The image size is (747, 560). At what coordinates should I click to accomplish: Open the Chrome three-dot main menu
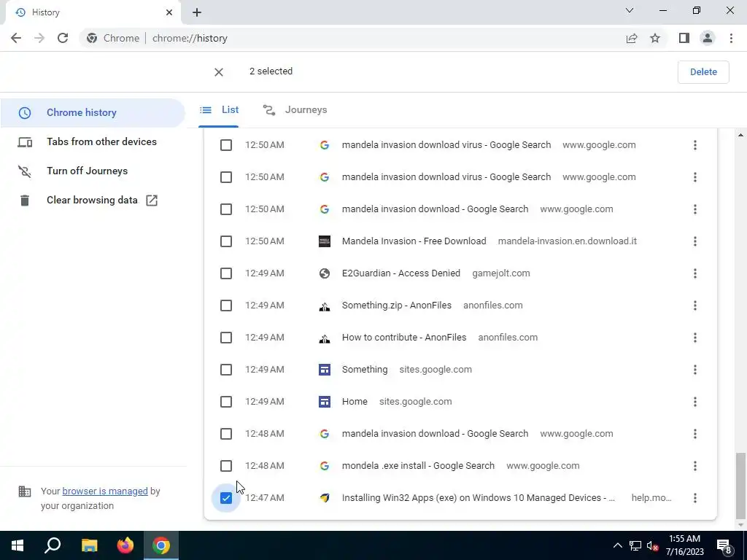coord(731,38)
